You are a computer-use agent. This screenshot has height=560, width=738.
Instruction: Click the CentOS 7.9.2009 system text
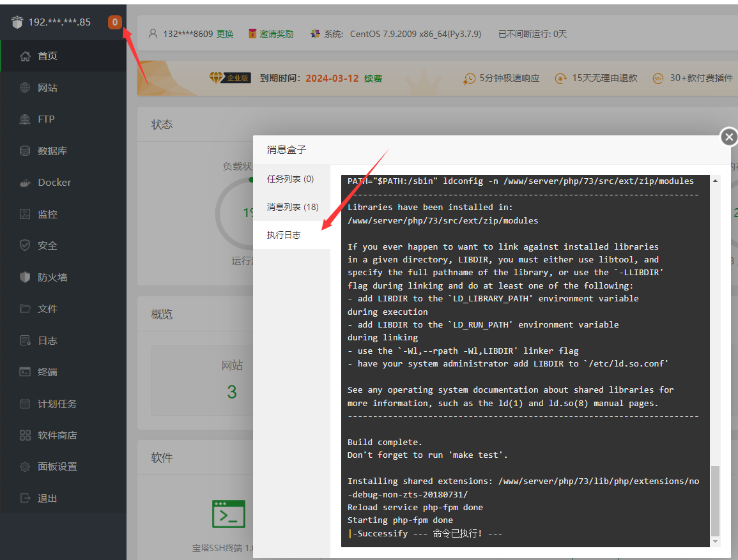click(415, 34)
